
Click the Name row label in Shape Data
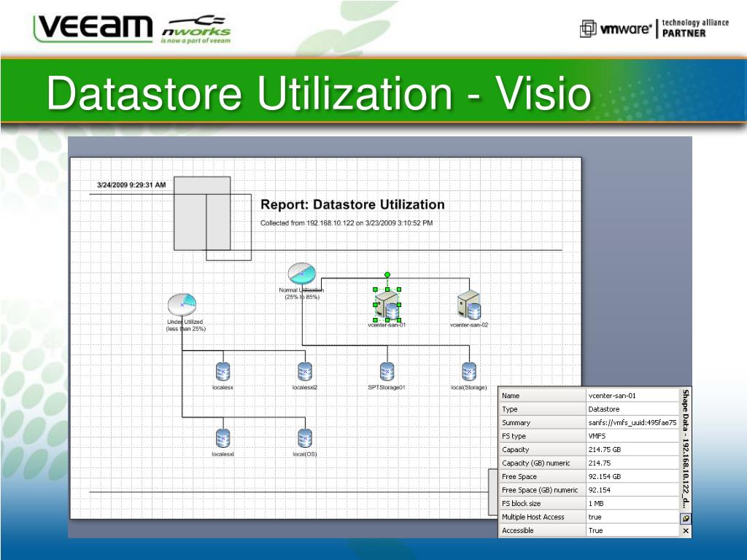(x=542, y=396)
